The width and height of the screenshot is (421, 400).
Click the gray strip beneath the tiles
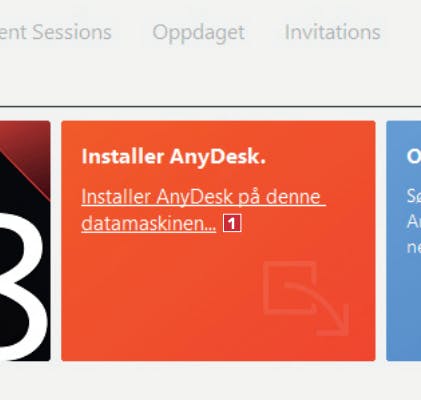(x=210, y=381)
